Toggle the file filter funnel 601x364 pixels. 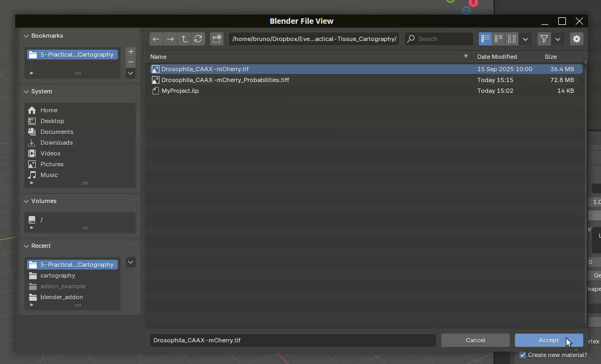pyautogui.click(x=544, y=39)
